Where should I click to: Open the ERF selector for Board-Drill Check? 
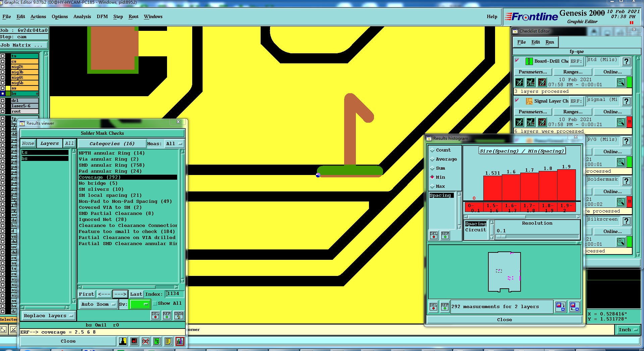576,61
